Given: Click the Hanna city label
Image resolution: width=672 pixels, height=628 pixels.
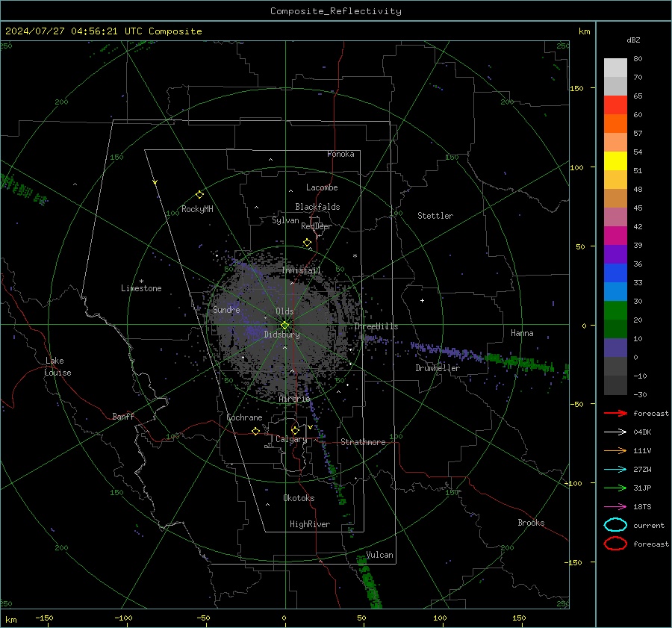Looking at the screenshot, I should coord(522,333).
